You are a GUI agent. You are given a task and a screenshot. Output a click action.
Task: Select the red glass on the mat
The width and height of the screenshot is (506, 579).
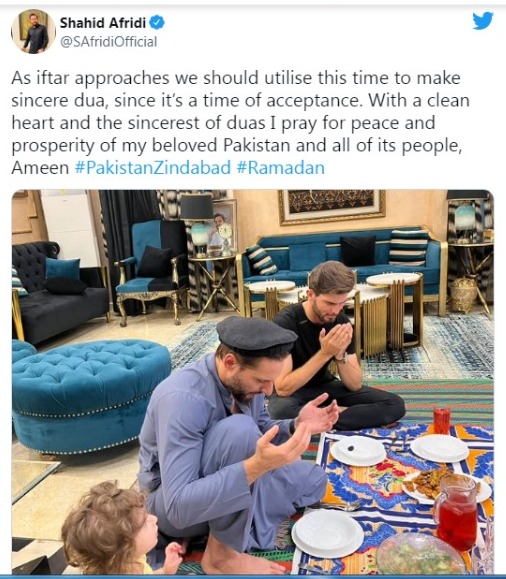(442, 420)
